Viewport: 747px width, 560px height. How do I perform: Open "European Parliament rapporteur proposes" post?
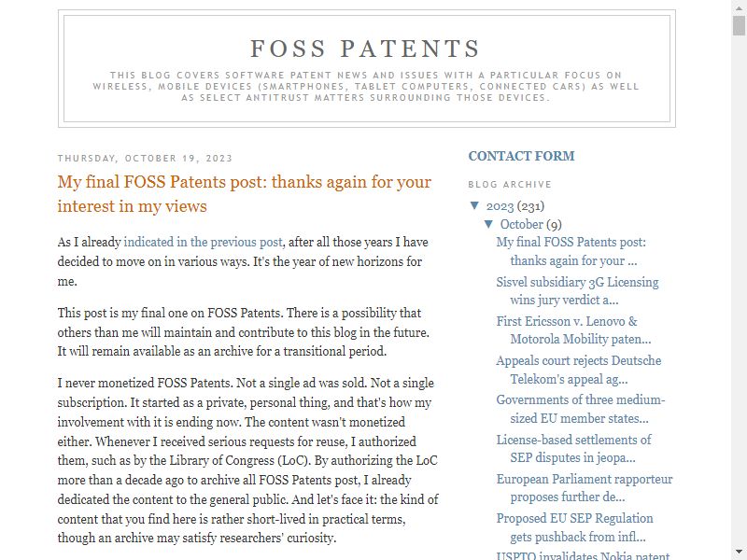[585, 487]
